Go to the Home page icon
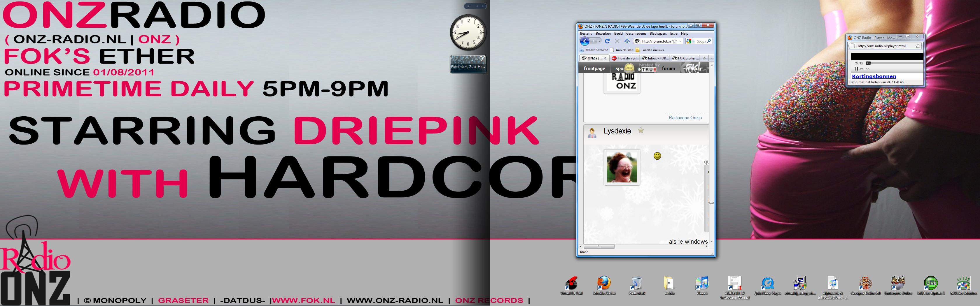Screen dimensions: 980x306 point(627,41)
